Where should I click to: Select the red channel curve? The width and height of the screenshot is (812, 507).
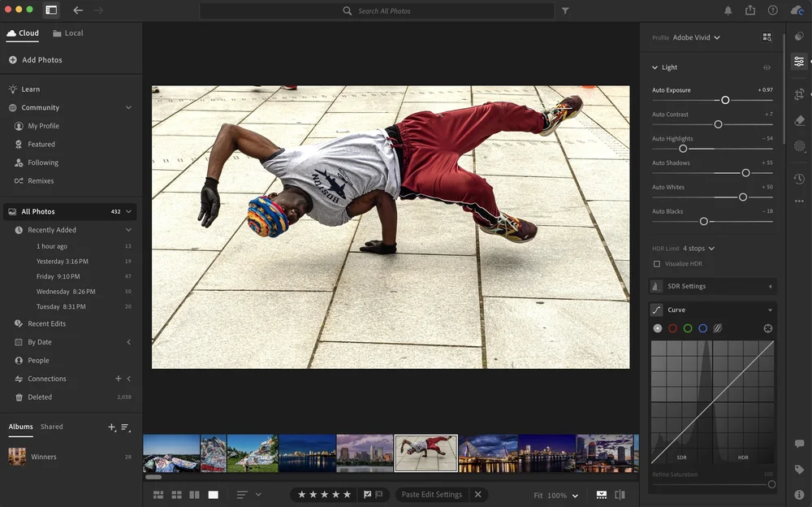[672, 328]
